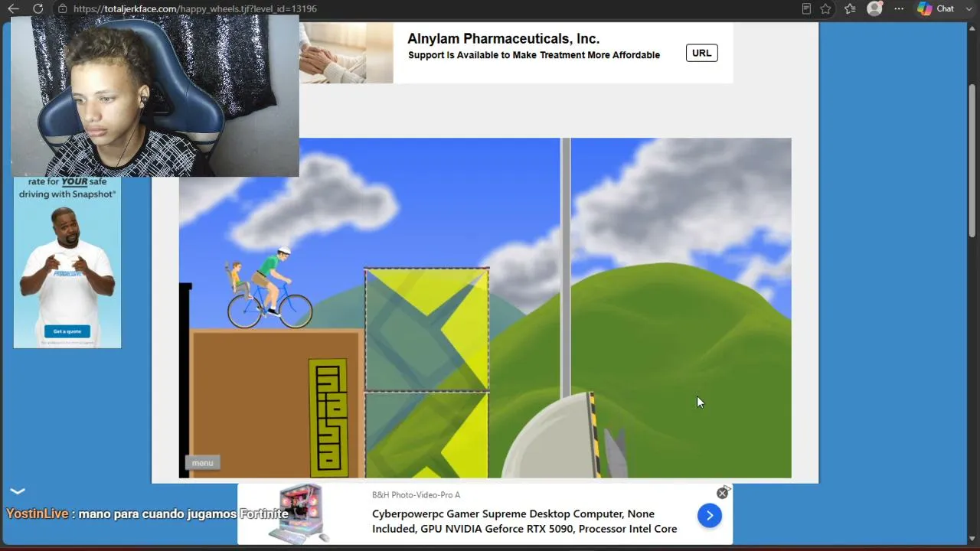Open the browser profile avatar
Image resolution: width=980 pixels, height=551 pixels.
pos(874,8)
